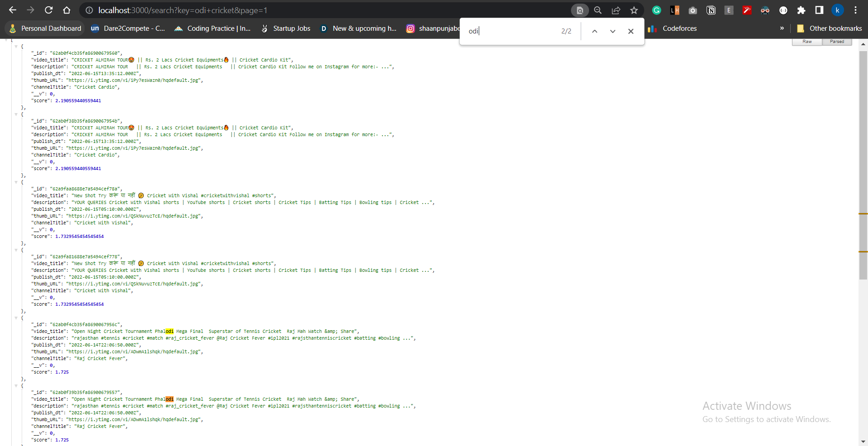This screenshot has height=446, width=868.
Task: Go to browser home page icon
Action: coord(66,10)
